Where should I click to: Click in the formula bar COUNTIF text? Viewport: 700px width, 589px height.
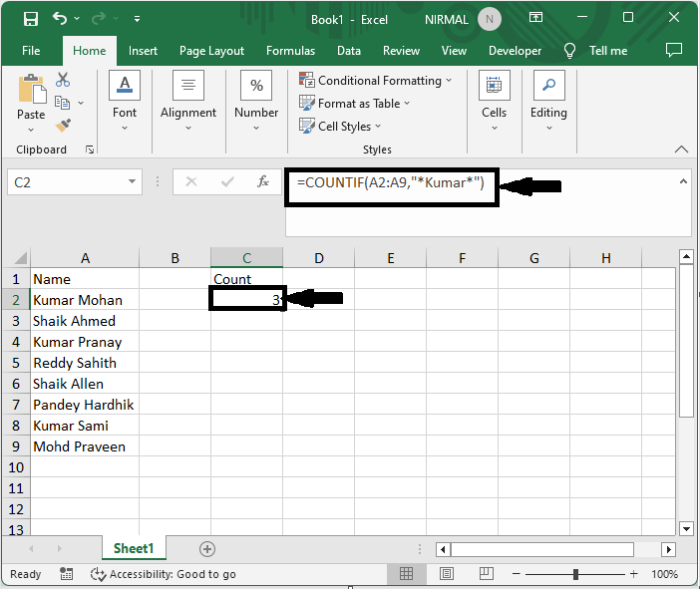point(391,182)
